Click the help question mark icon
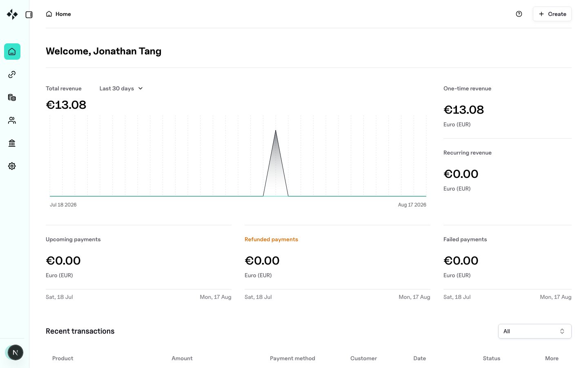 [519, 14]
